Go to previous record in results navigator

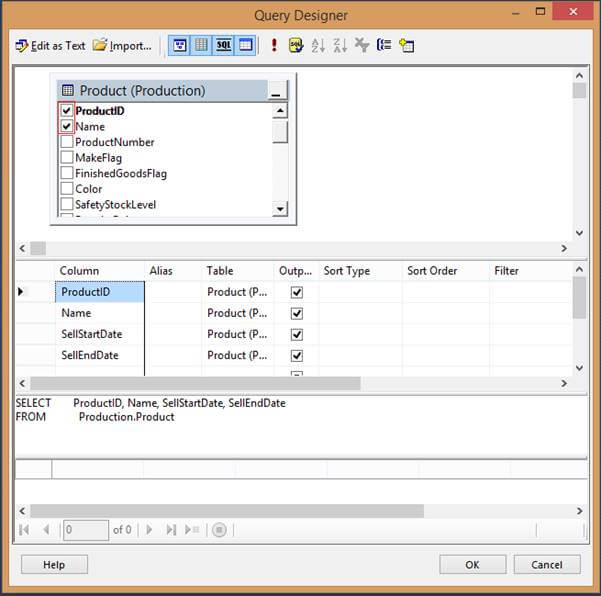coord(46,530)
